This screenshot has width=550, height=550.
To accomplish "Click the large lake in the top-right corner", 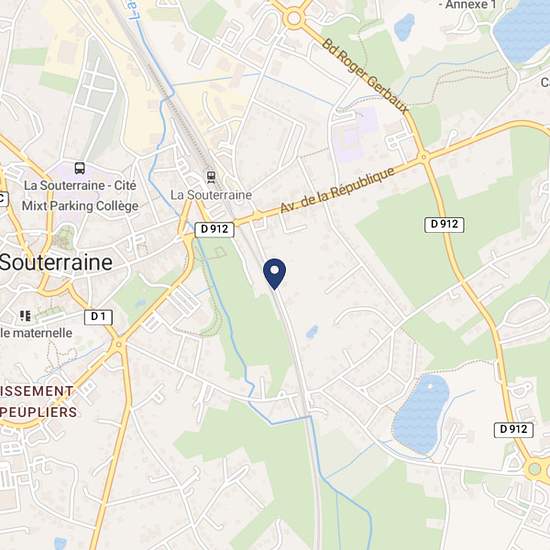I will pyautogui.click(x=523, y=32).
